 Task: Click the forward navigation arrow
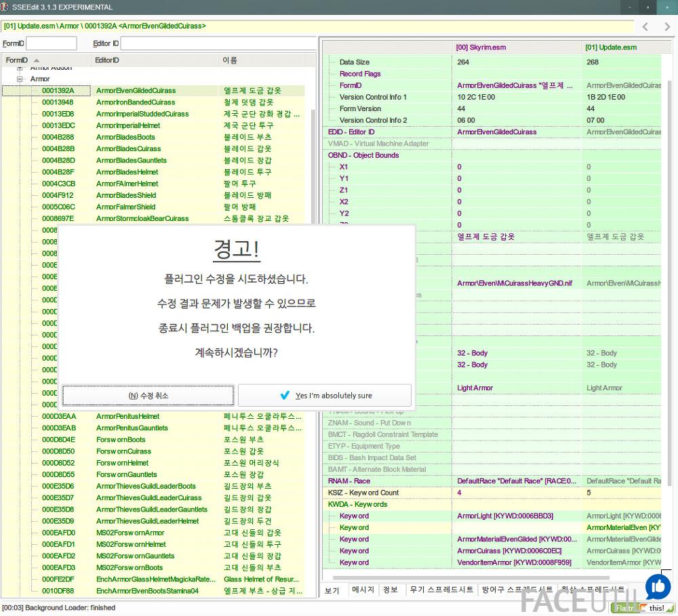(x=667, y=26)
